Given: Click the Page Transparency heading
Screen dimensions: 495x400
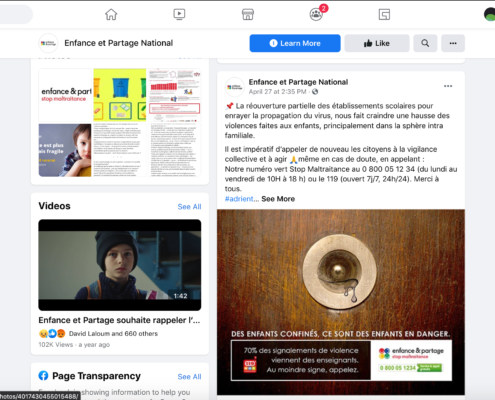Looking at the screenshot, I should pos(96,376).
